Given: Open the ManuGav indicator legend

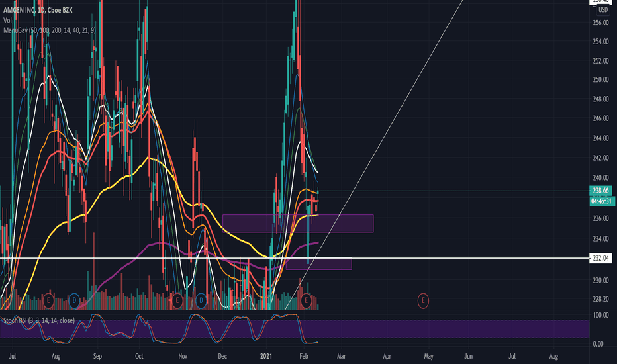Looking at the screenshot, I should 49,30.
